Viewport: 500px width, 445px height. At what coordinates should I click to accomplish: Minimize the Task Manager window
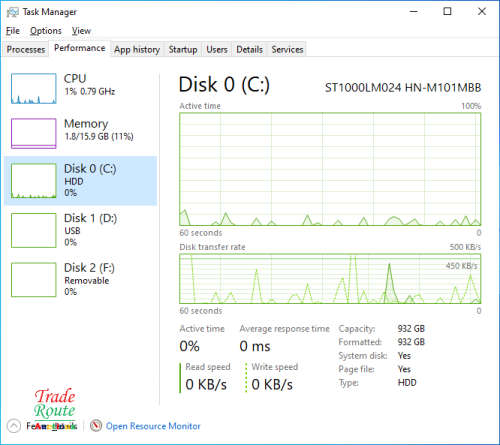[414, 11]
